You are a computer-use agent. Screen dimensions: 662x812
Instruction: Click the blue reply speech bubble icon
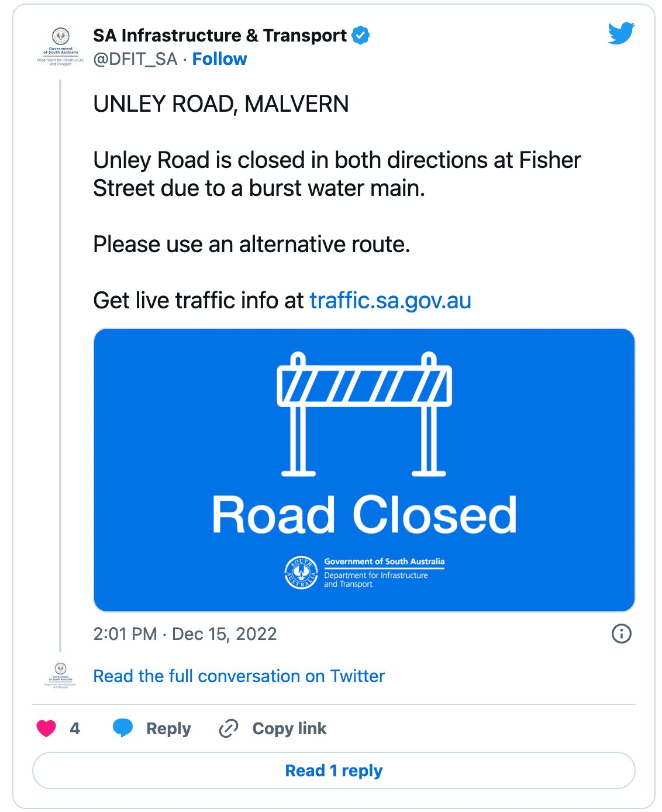pyautogui.click(x=123, y=728)
